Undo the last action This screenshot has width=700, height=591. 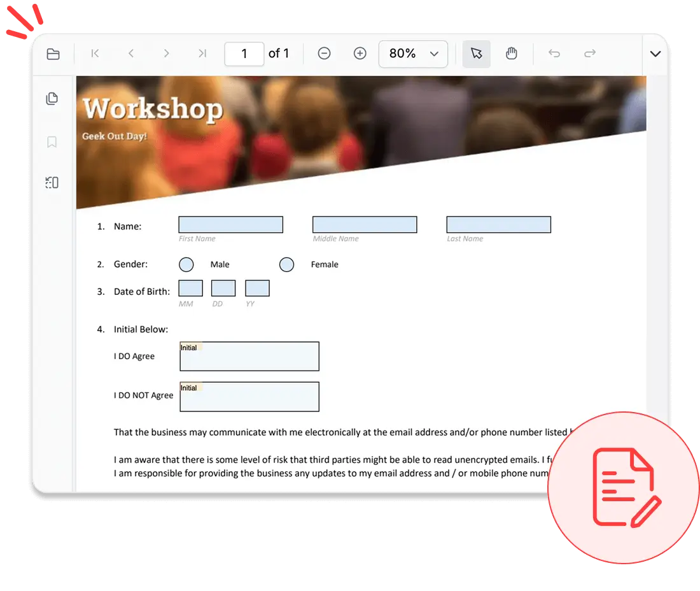(554, 53)
